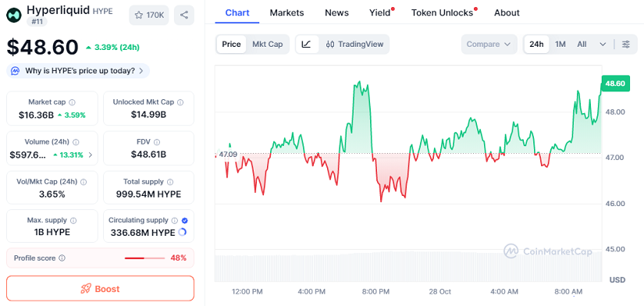Viewport: 644px width, 306px height.
Task: Click the green 48.60 price marker
Action: (x=615, y=84)
